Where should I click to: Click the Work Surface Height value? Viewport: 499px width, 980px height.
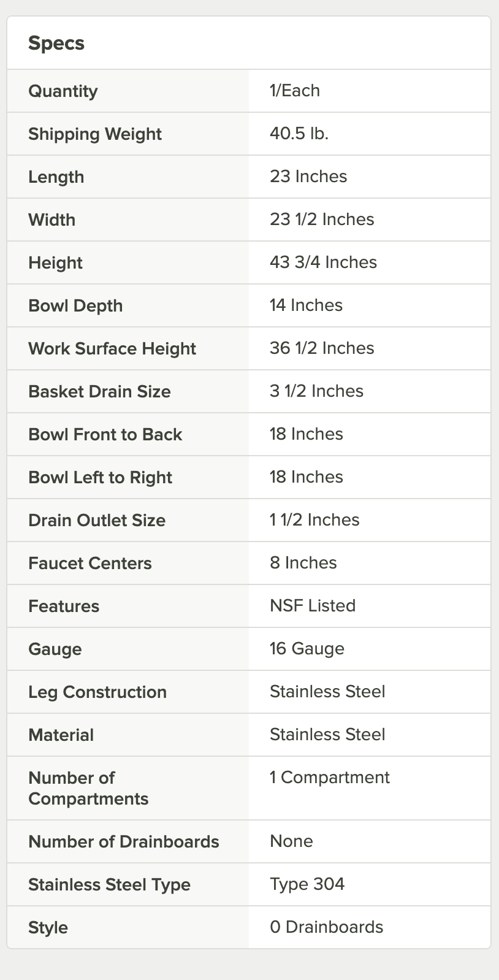322,348
